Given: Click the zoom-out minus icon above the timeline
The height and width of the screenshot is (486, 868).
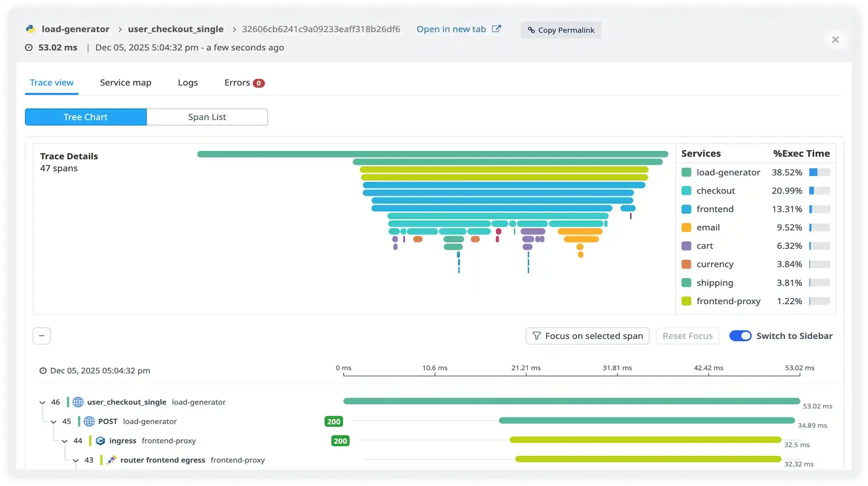Looking at the screenshot, I should [42, 336].
